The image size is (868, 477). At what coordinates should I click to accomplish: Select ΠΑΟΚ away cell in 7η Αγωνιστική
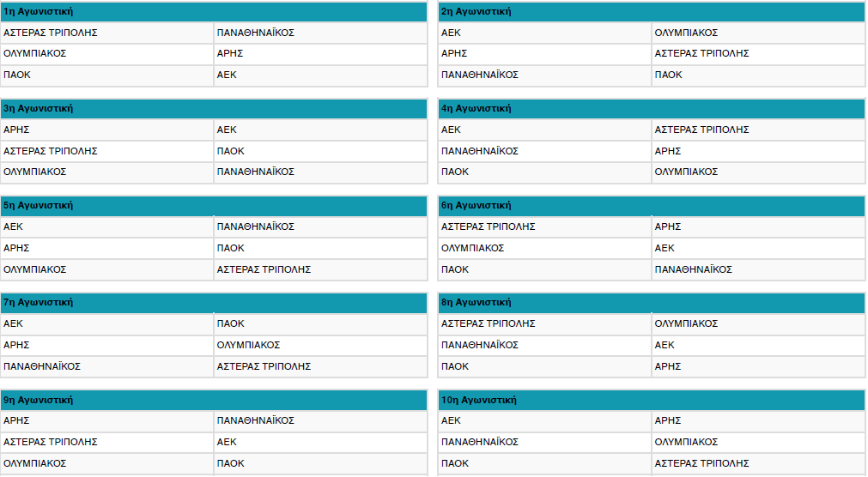click(x=230, y=323)
